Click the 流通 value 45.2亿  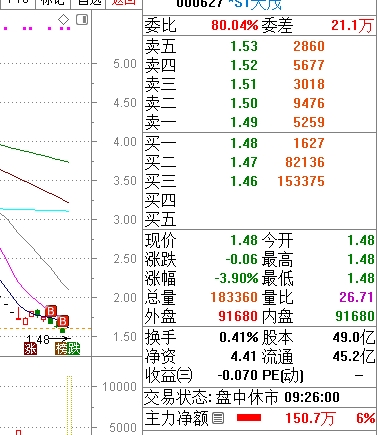354,357
